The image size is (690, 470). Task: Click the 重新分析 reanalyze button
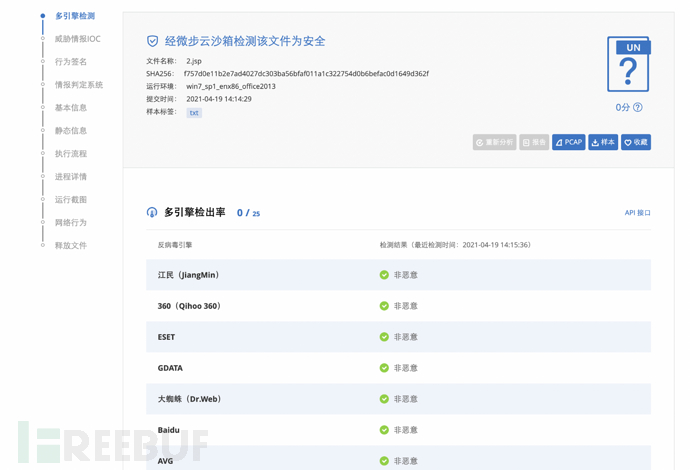pos(495,142)
